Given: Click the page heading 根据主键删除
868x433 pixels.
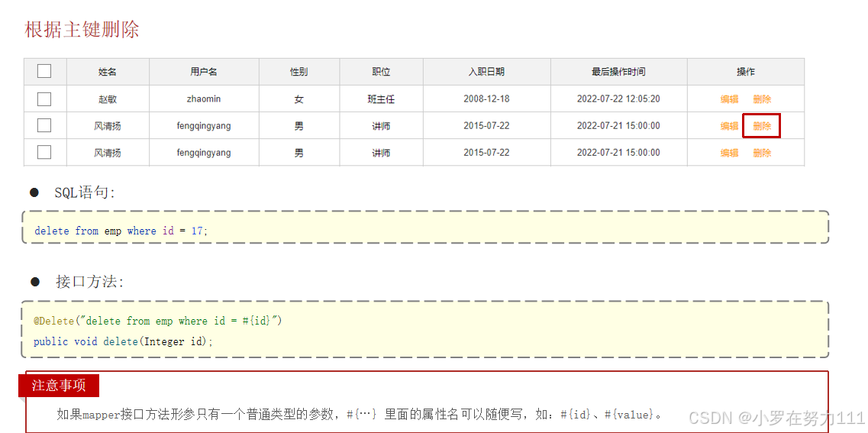Looking at the screenshot, I should (x=82, y=29).
